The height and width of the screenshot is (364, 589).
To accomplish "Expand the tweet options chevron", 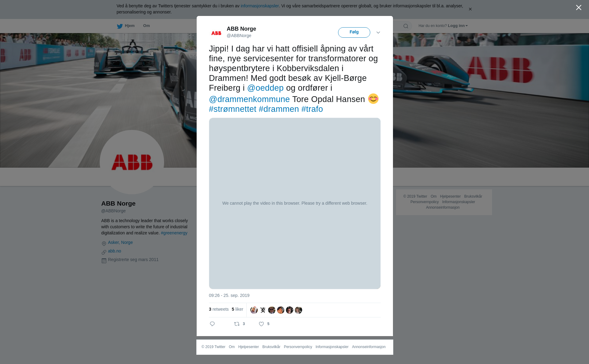I will pos(378,32).
